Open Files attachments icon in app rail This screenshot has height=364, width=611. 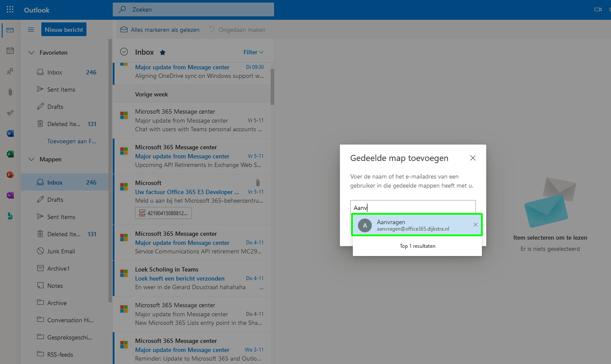pyautogui.click(x=10, y=92)
